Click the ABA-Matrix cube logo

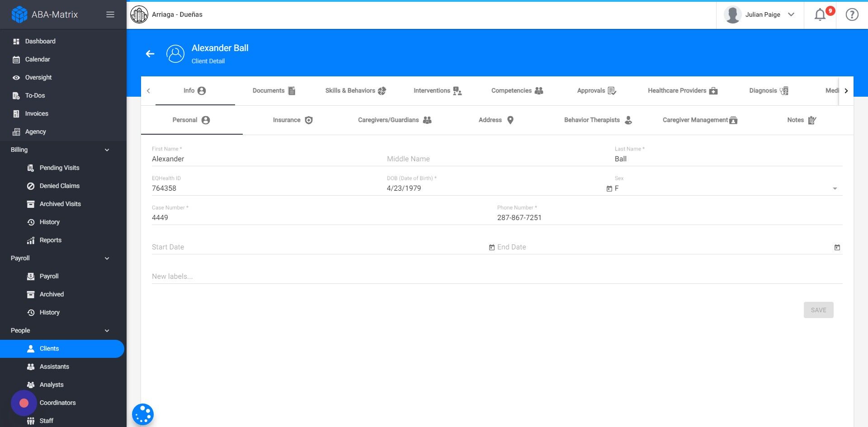pyautogui.click(x=19, y=14)
